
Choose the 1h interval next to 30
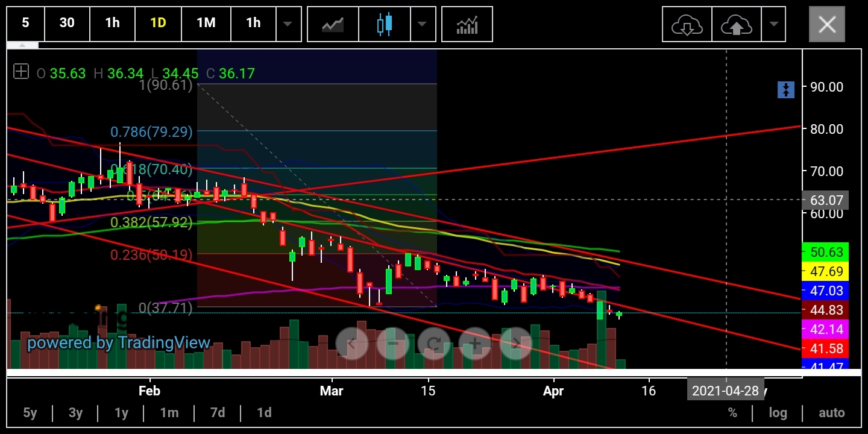[x=112, y=23]
